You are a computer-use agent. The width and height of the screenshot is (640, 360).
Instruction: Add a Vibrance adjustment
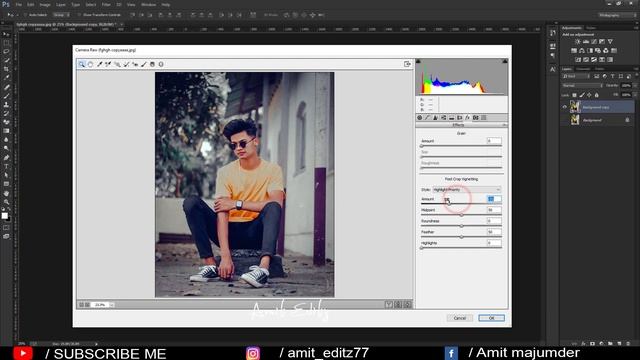point(610,42)
